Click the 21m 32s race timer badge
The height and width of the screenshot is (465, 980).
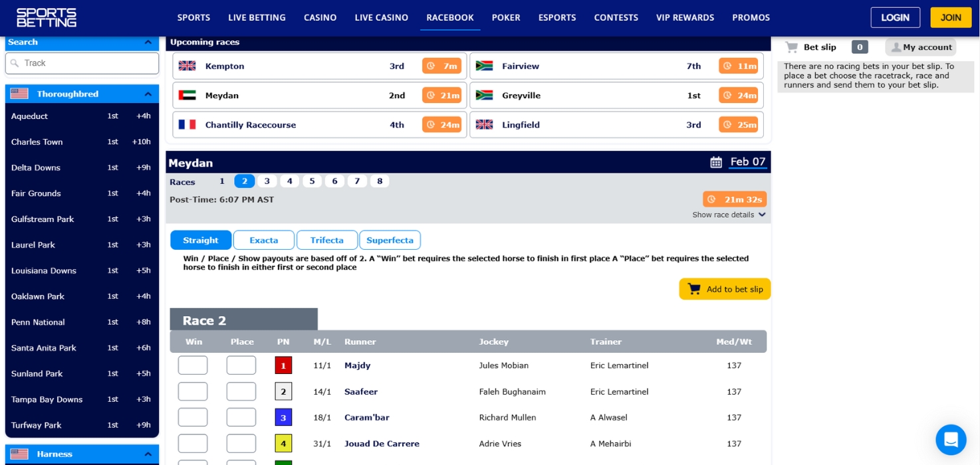tap(735, 199)
